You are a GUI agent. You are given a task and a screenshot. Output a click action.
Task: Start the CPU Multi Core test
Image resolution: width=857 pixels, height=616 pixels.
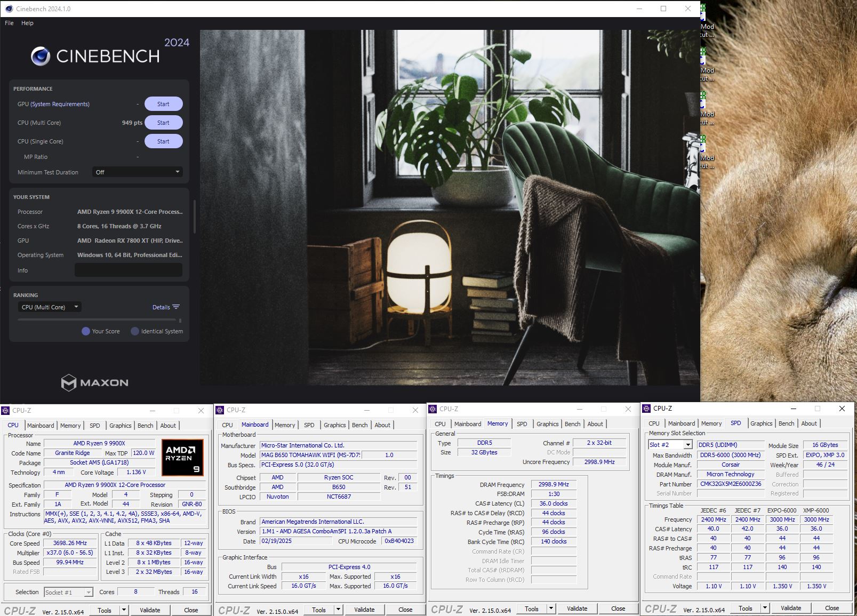click(163, 123)
